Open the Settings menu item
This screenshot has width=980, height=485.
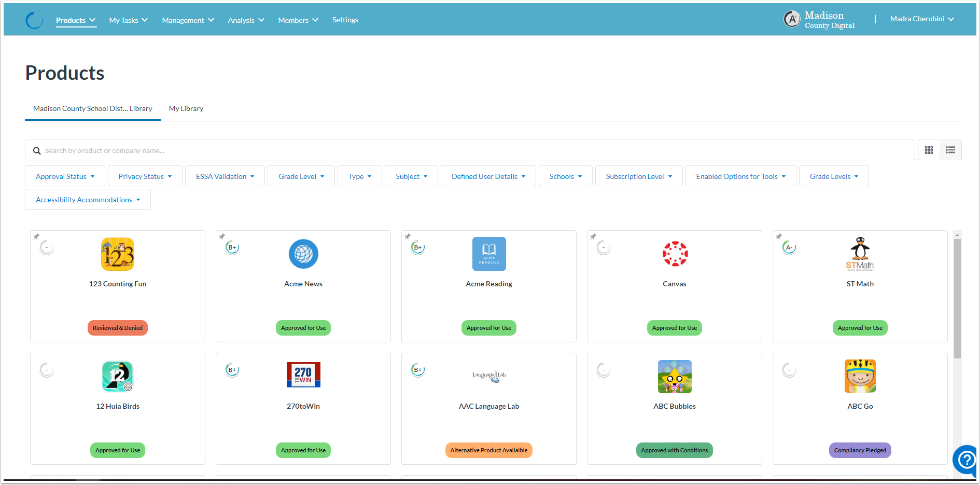tap(345, 20)
